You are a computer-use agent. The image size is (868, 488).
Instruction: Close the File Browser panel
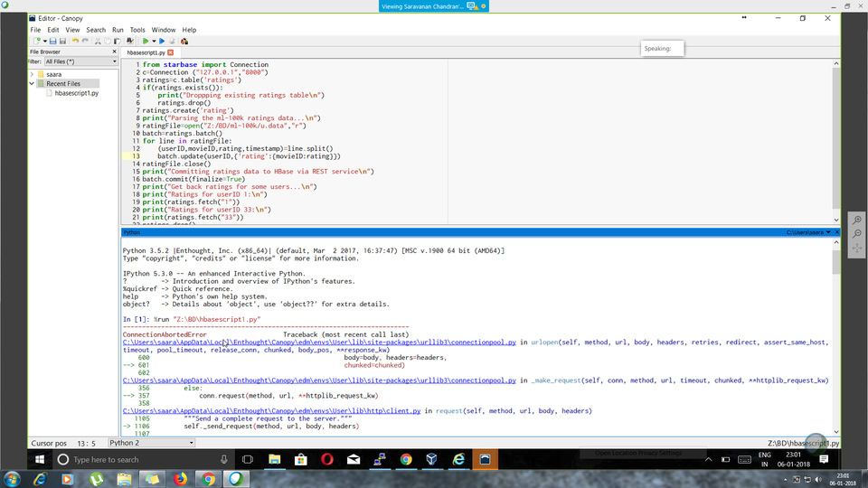115,52
